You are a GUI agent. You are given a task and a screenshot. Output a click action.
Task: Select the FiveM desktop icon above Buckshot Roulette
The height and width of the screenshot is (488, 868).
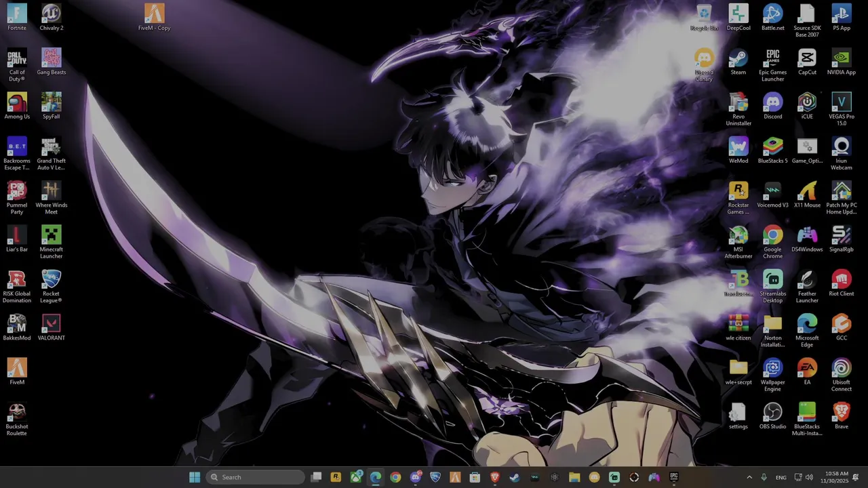coord(17,371)
